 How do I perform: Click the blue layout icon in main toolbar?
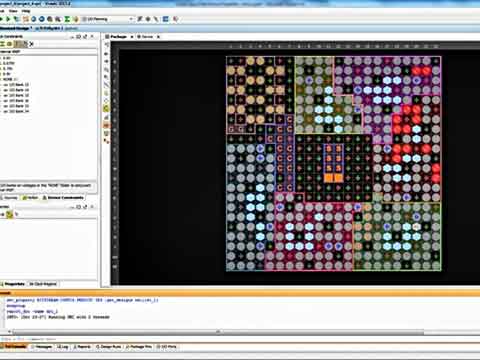tap(165, 19)
